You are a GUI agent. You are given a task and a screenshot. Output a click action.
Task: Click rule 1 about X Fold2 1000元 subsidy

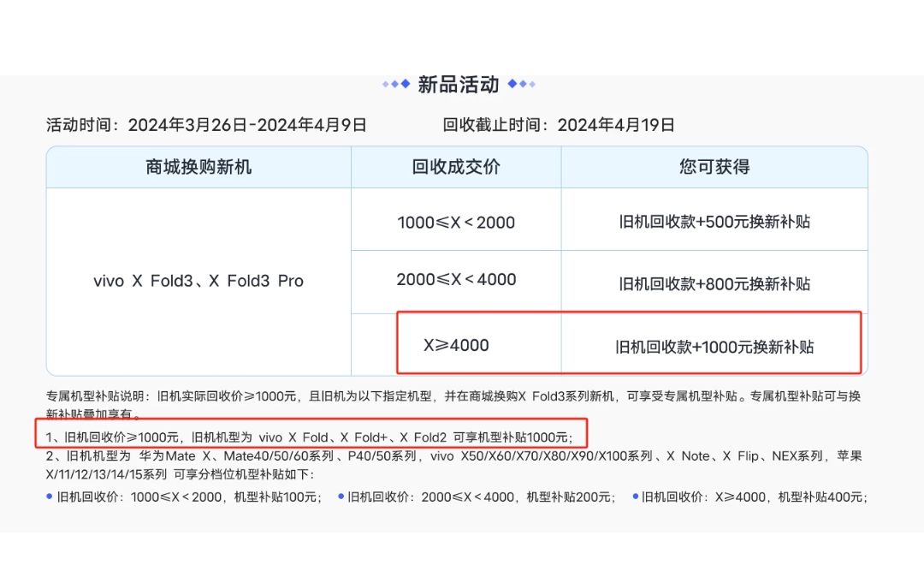310,437
